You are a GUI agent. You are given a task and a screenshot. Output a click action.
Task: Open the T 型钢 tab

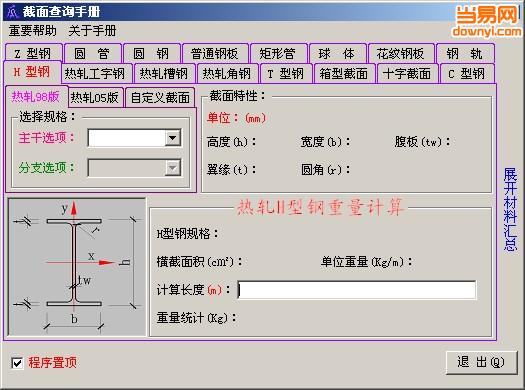tap(286, 73)
